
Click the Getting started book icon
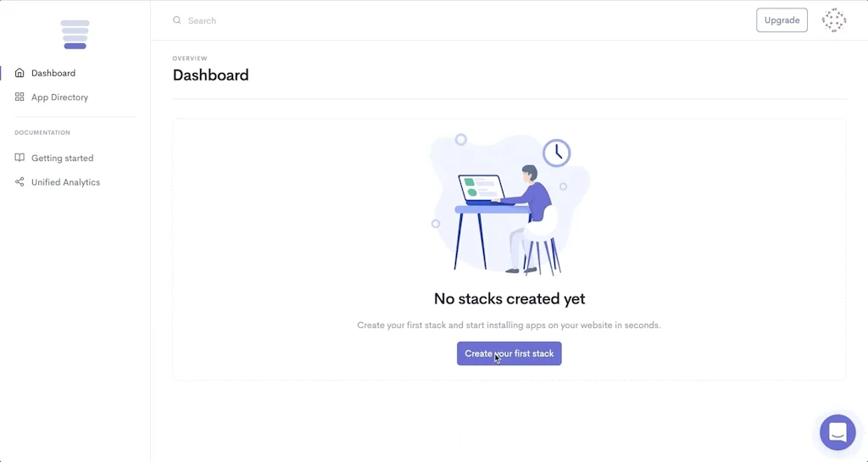click(x=19, y=159)
